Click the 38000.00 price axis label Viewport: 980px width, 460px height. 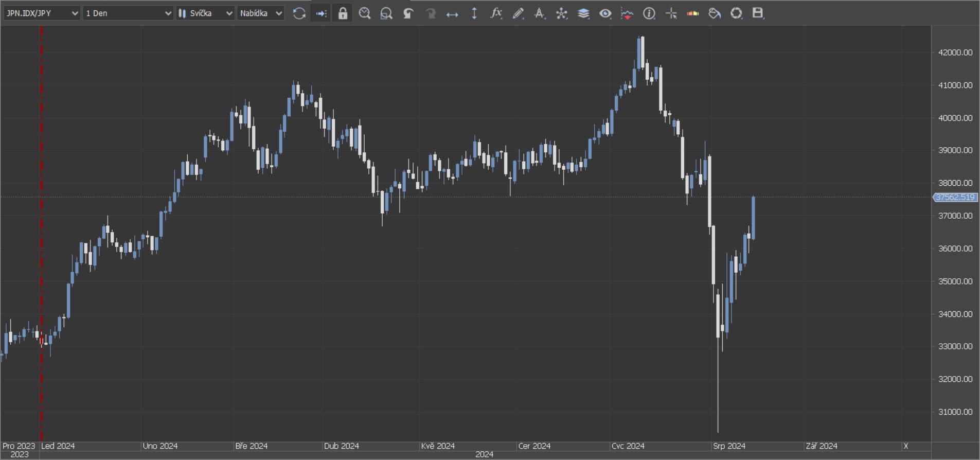click(x=955, y=183)
